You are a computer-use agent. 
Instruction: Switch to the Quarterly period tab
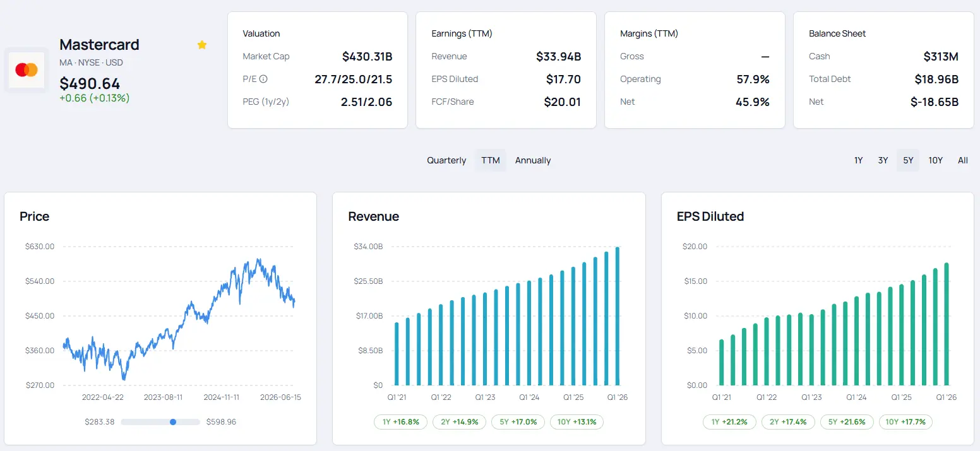pyautogui.click(x=446, y=160)
